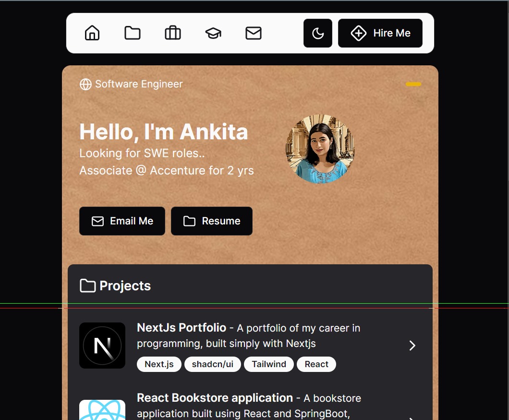509x420 pixels.
Task: Click the Email Me button
Action: pos(122,221)
